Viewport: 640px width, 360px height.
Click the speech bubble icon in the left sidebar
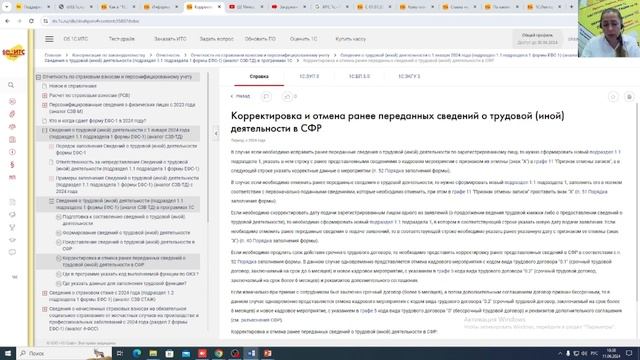click(12, 252)
